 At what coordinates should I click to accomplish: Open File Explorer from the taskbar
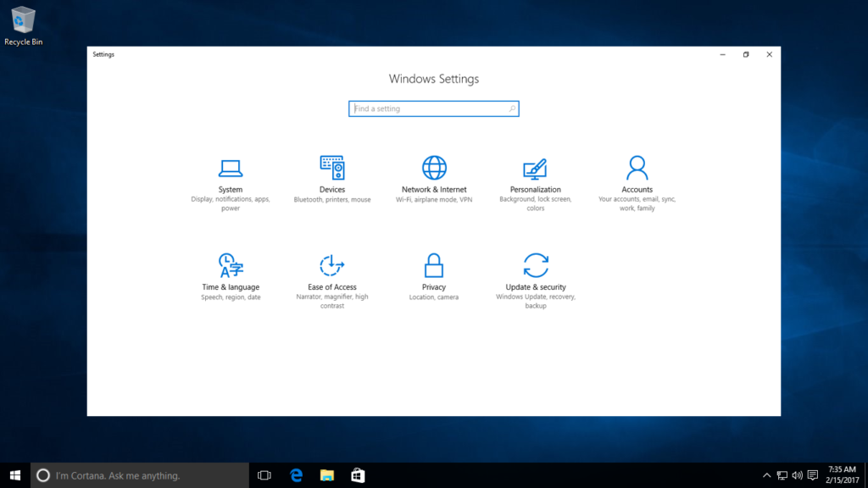tap(326, 475)
